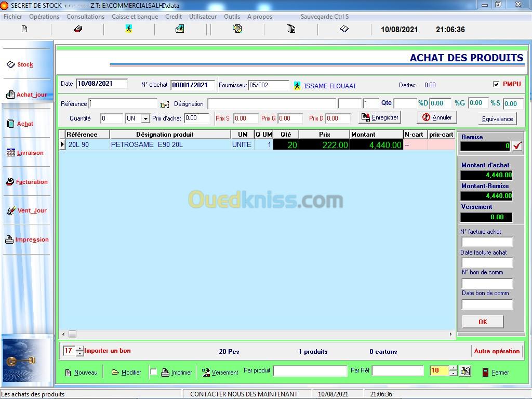Click the open book toolbar icon
The image size is (532, 399).
[344, 29]
